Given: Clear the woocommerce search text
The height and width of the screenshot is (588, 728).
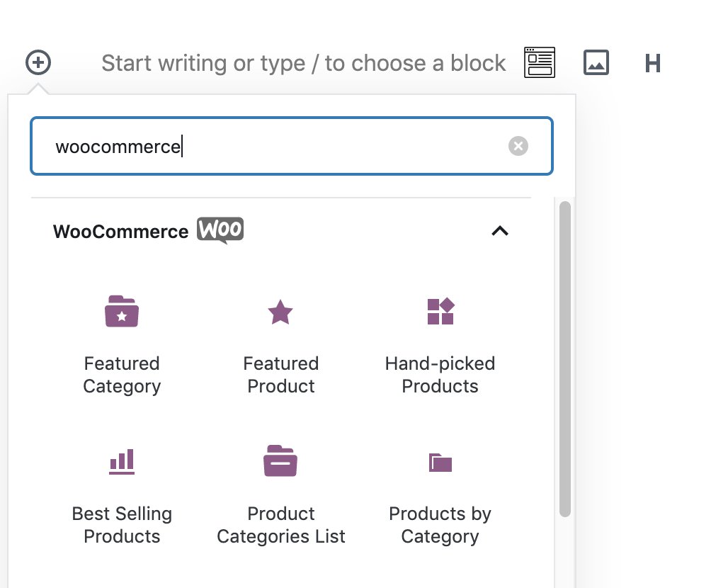Looking at the screenshot, I should 518,146.
